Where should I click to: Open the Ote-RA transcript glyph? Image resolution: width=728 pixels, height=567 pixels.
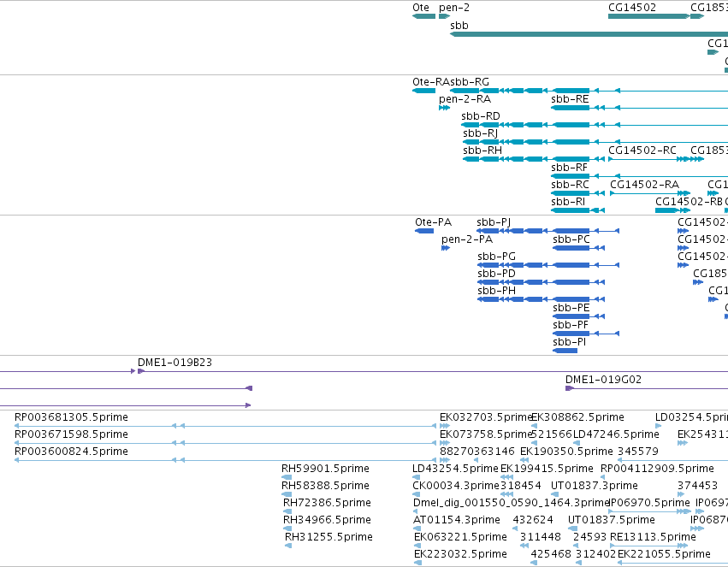(424, 91)
